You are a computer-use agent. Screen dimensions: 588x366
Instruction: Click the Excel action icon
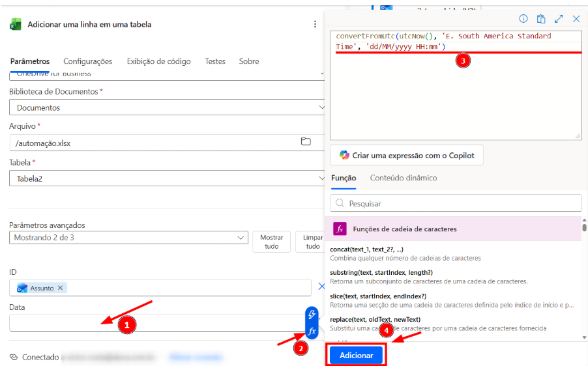(x=16, y=24)
